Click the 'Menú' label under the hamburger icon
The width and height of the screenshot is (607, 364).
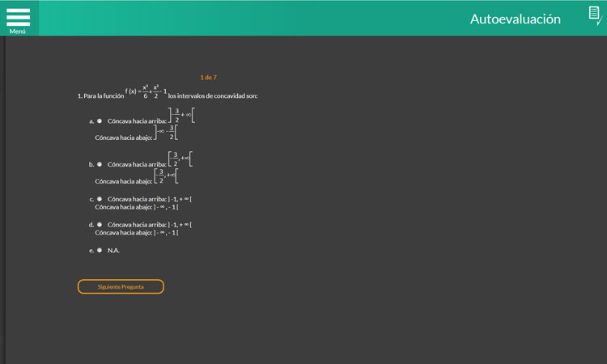pos(18,31)
